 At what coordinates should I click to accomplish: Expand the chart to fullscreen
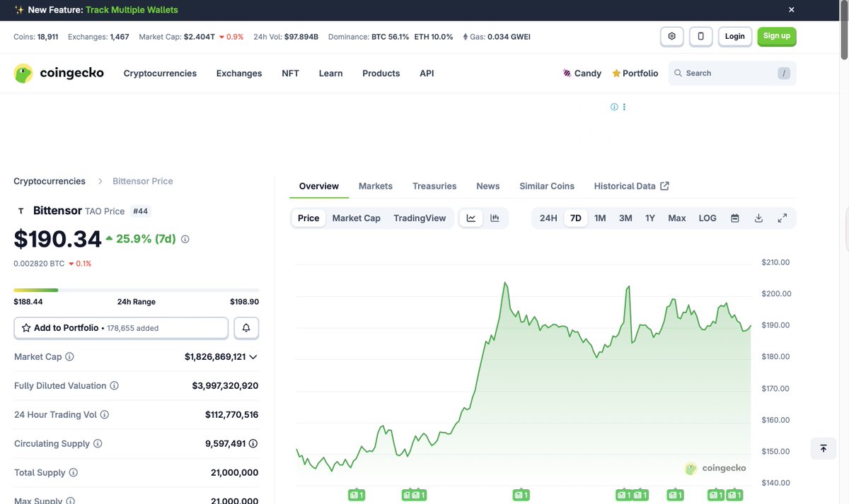click(782, 218)
